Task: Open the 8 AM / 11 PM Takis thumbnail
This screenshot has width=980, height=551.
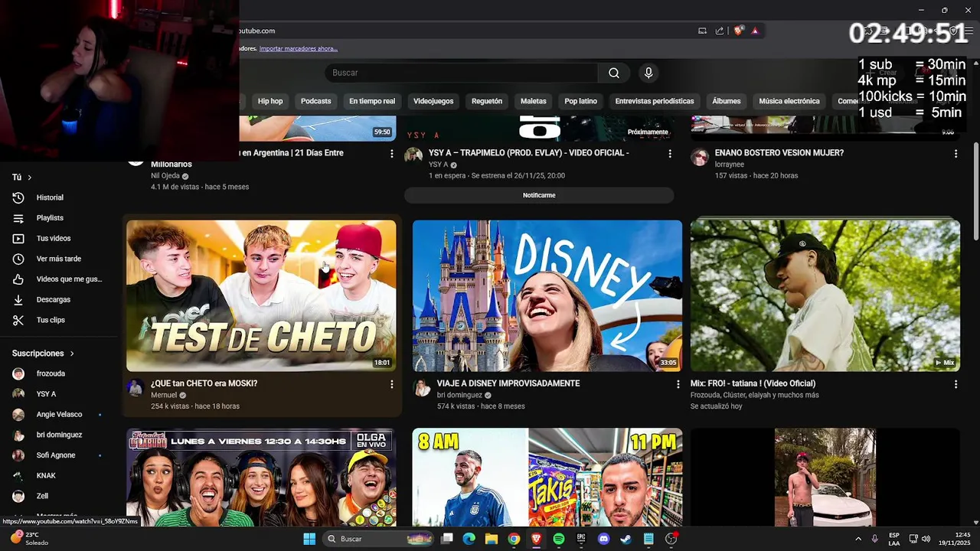Action: click(547, 478)
